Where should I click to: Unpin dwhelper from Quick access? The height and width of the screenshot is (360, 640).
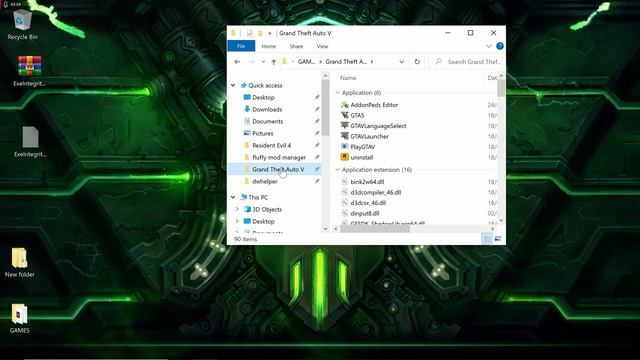click(317, 181)
